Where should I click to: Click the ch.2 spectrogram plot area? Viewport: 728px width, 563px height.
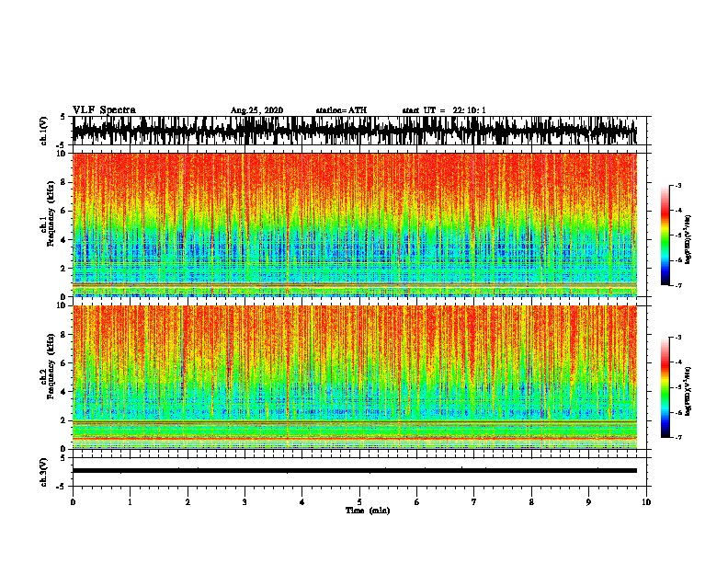355,377
